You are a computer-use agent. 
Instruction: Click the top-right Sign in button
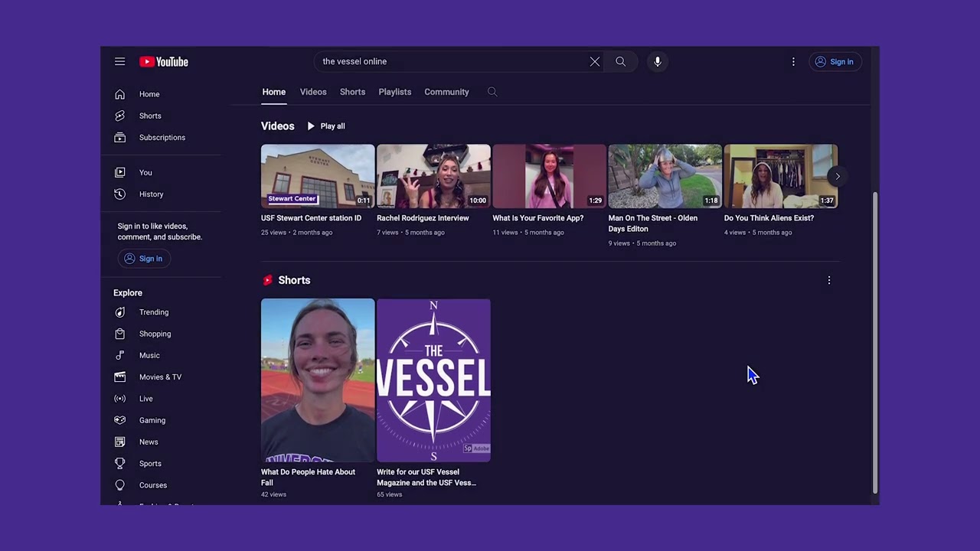[x=835, y=61]
